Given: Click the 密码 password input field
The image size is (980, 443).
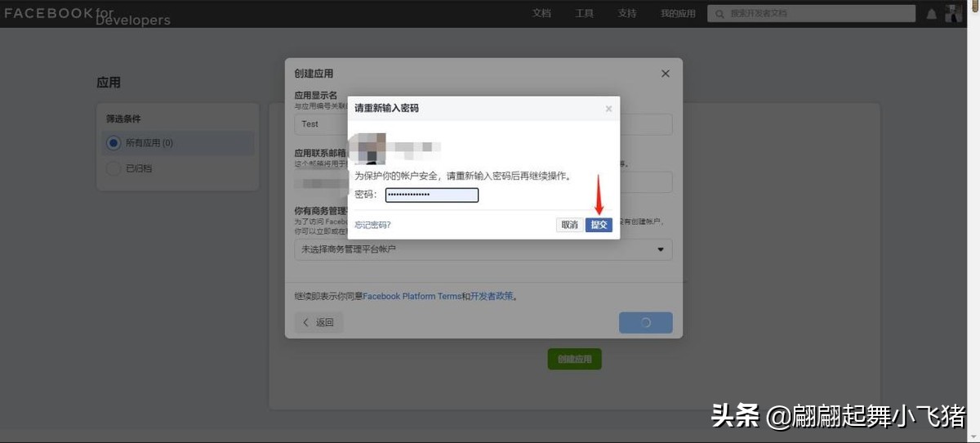Looking at the screenshot, I should (x=432, y=195).
